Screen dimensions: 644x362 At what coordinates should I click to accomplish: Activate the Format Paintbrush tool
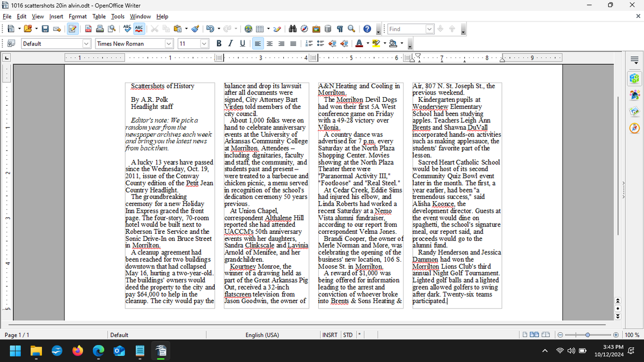point(196,29)
